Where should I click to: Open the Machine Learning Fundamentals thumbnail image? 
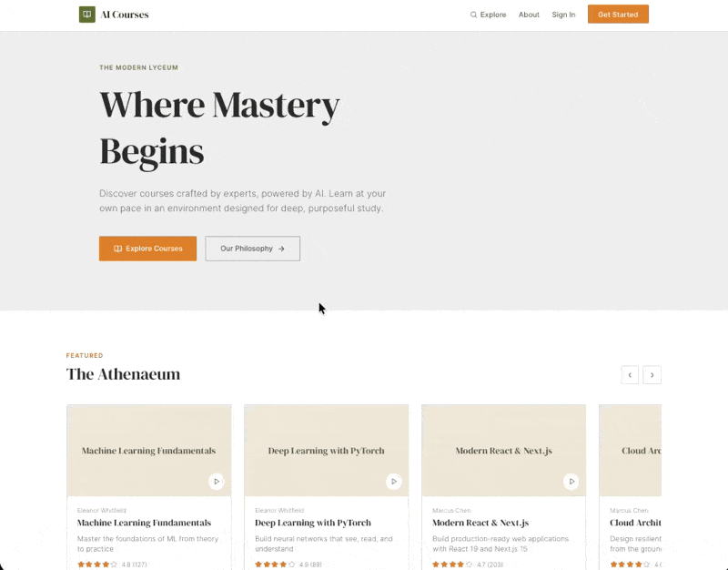(x=149, y=450)
